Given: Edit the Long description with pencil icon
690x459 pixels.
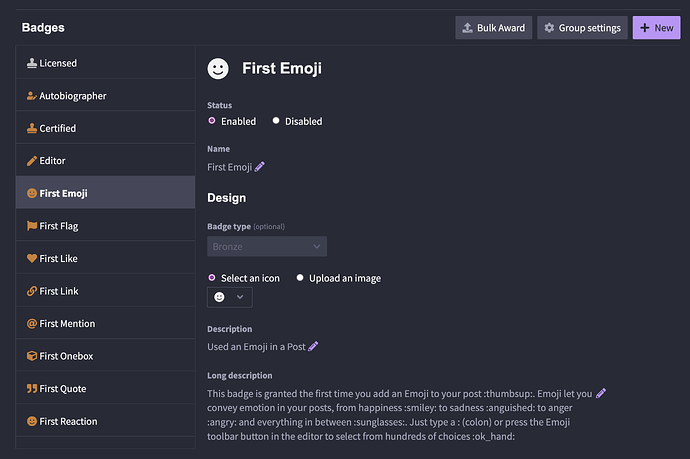Looking at the screenshot, I should [x=601, y=393].
